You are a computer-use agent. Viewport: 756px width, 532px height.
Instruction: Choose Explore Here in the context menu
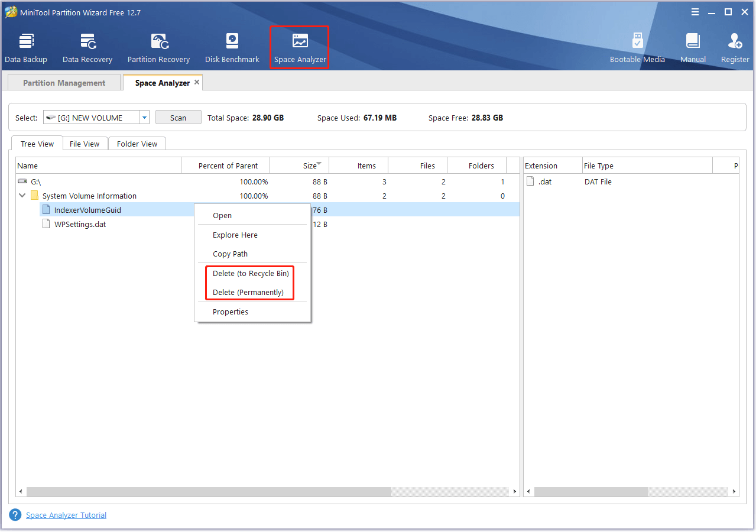tap(252, 235)
